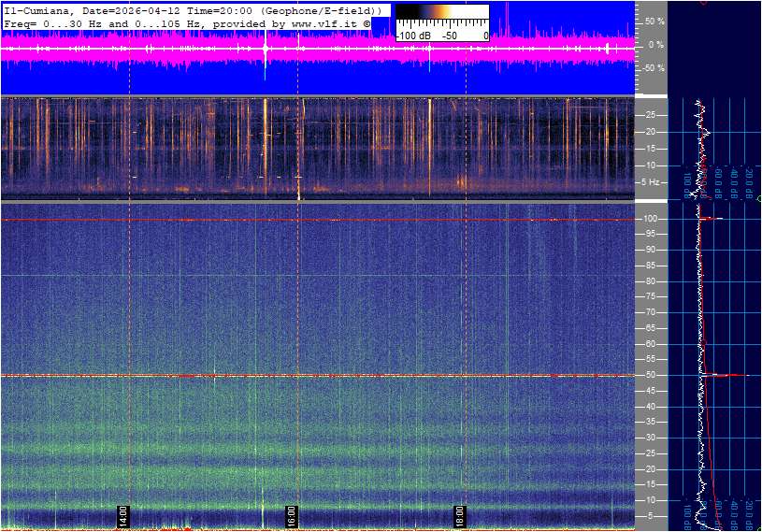Click the 16:00 time marker label
The image size is (762, 532).
[291, 516]
